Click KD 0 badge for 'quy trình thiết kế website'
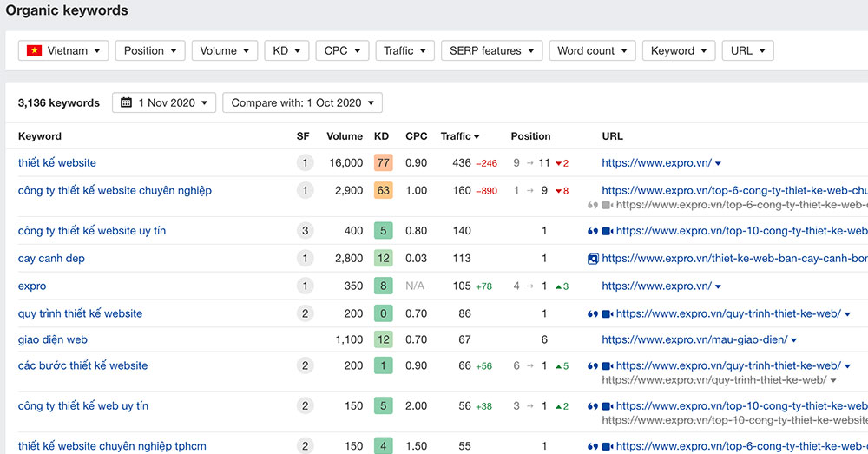 [383, 313]
